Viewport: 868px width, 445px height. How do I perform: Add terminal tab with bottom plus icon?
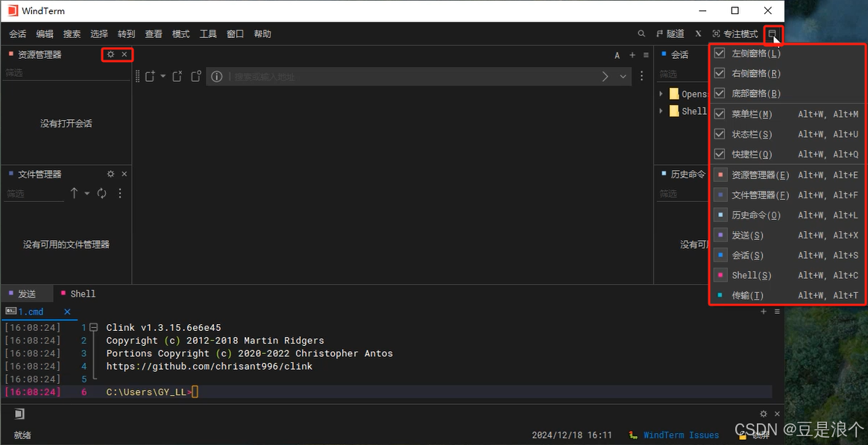coord(764,312)
